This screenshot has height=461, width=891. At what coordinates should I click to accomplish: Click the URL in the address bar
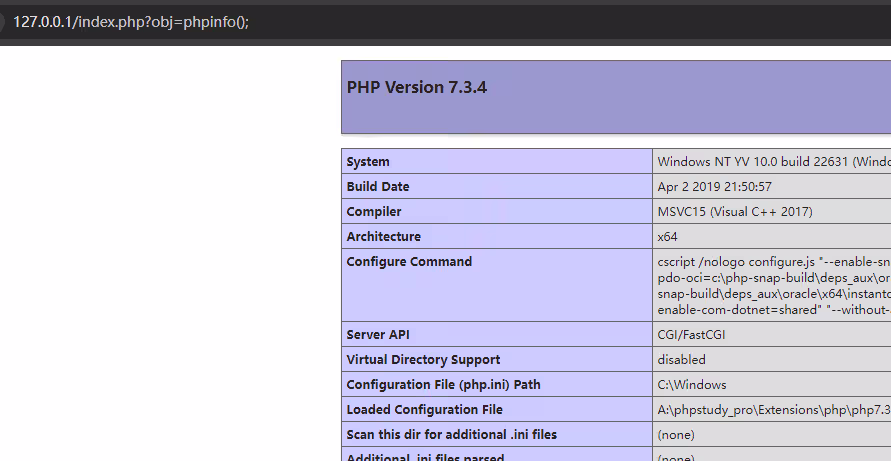[x=130, y=21]
